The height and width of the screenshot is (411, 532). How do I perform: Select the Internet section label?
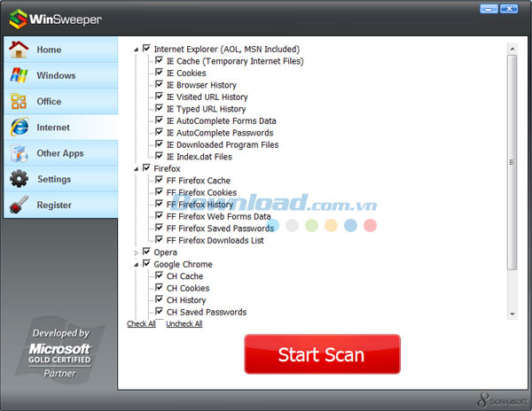click(x=53, y=128)
